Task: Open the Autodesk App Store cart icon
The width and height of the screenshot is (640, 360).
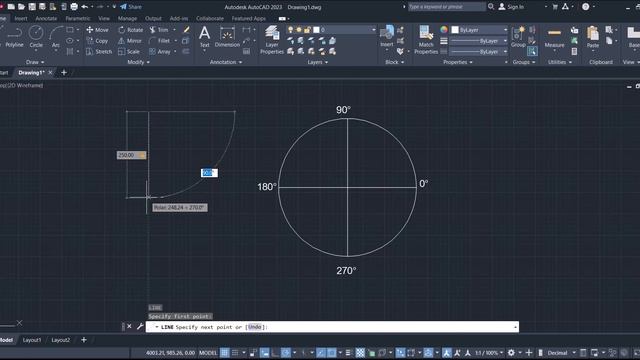Action: (x=555, y=7)
